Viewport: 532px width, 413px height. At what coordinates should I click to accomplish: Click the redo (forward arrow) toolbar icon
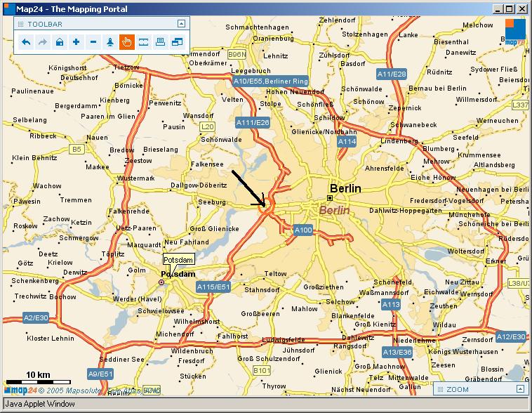pyautogui.click(x=43, y=42)
